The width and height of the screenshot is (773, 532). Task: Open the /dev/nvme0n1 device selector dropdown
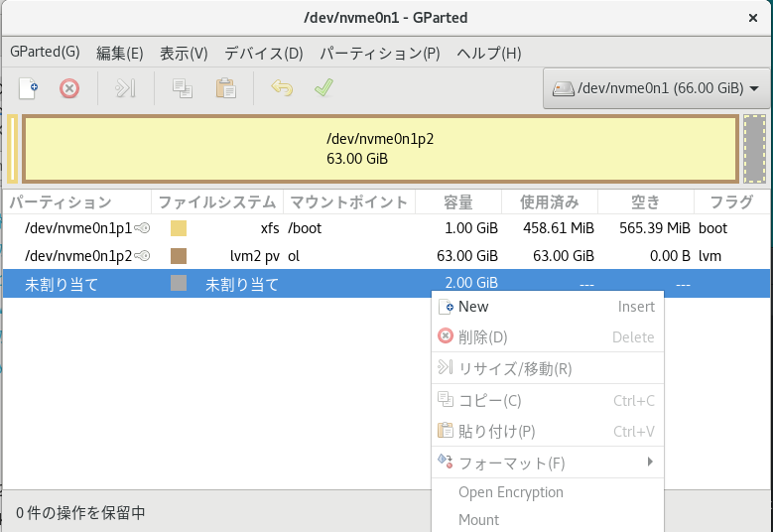(656, 88)
